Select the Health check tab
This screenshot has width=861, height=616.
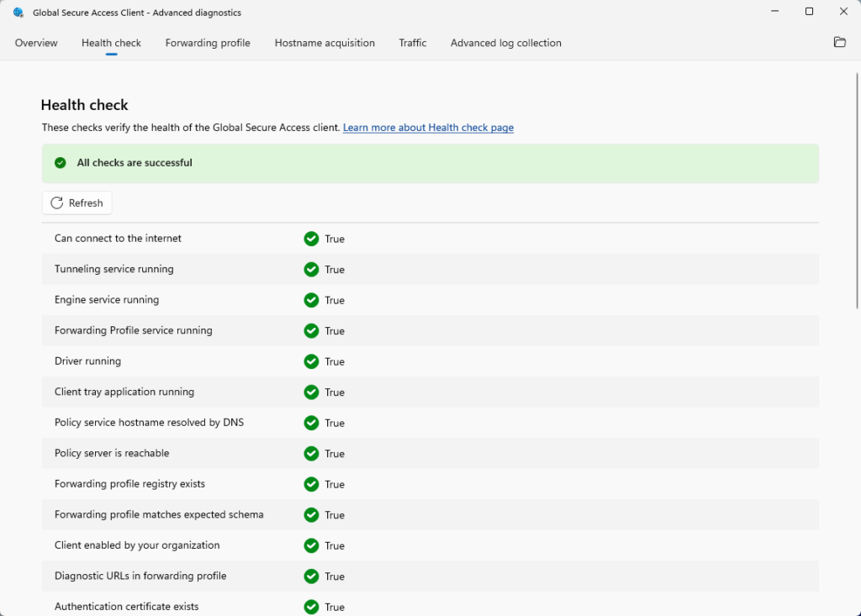click(112, 43)
